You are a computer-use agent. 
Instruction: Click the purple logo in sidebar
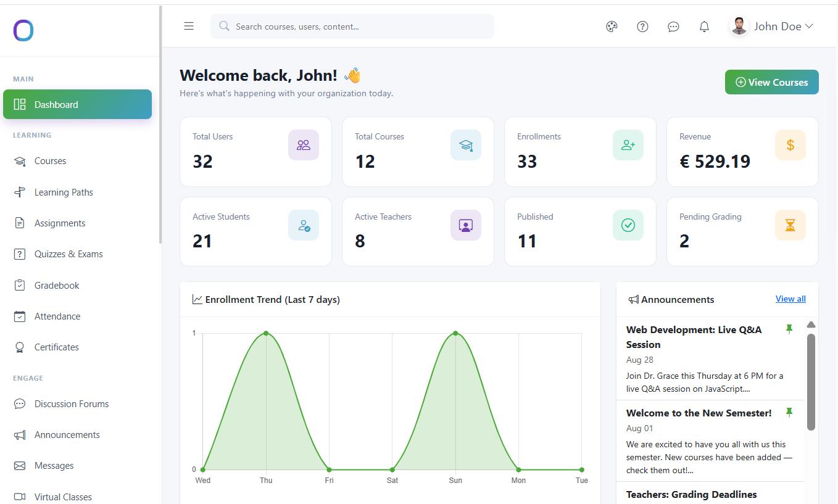tap(23, 30)
